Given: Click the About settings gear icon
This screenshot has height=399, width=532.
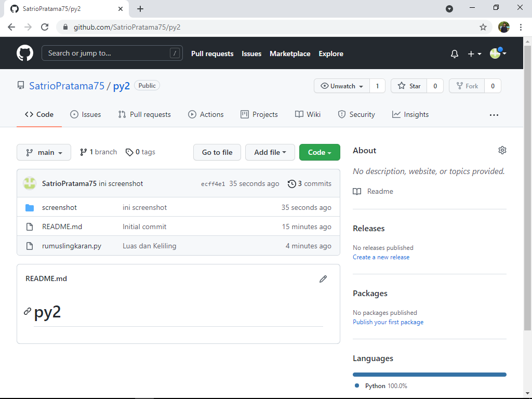Looking at the screenshot, I should click(502, 150).
